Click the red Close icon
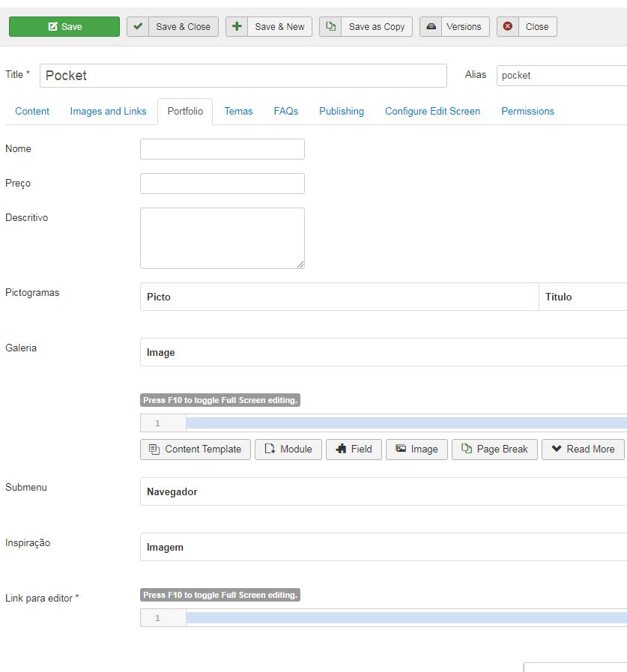The width and height of the screenshot is (627, 672). [x=508, y=26]
